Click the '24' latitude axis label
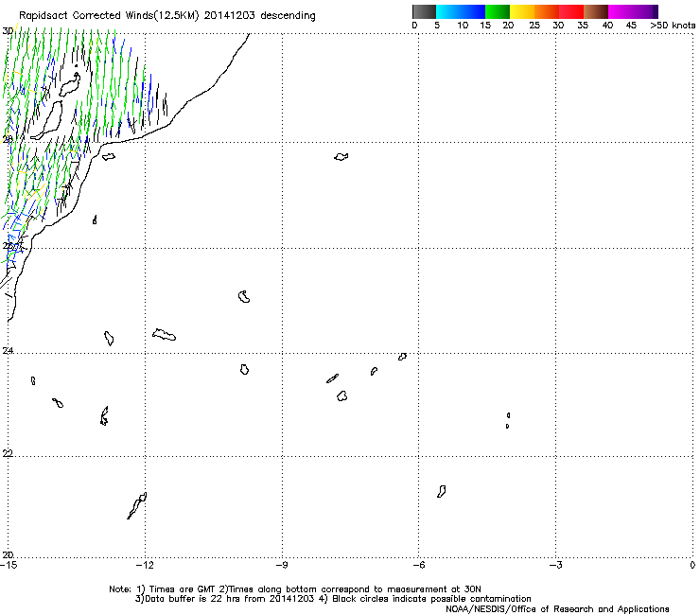Screen dimensions: 700x615 (8, 351)
